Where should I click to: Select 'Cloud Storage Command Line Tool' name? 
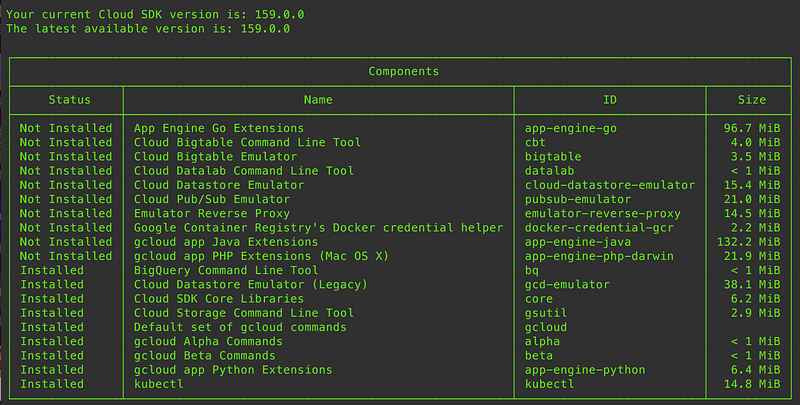244,313
